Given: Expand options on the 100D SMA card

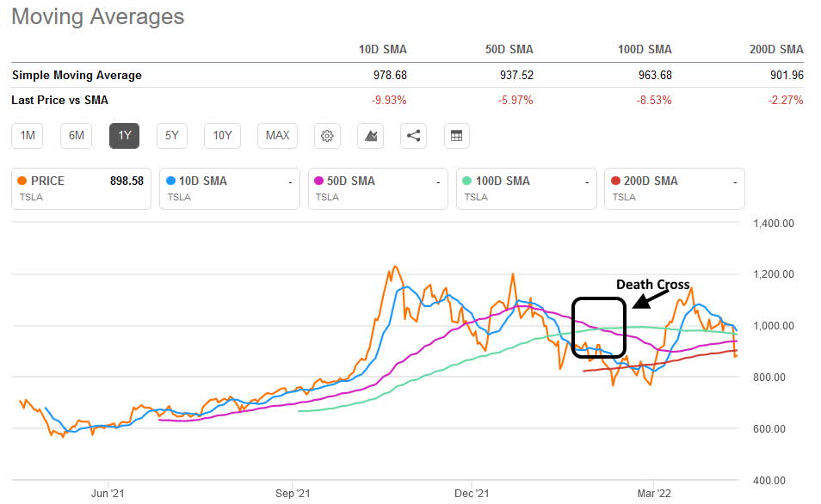Looking at the screenshot, I should pos(585,181).
